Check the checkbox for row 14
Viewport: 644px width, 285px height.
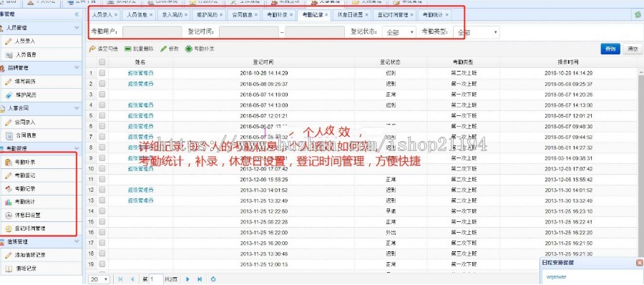[102, 211]
